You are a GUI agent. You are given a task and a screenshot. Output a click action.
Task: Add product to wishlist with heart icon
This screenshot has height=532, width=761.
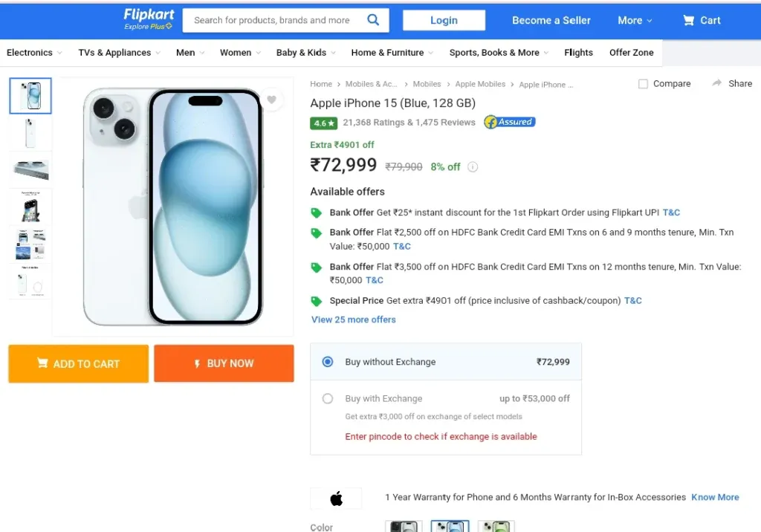[272, 100]
